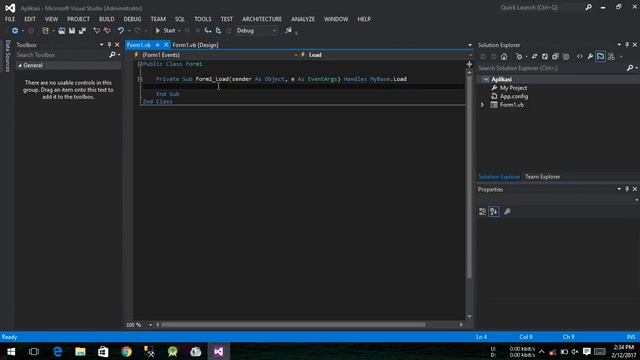Click the Navigate Backward toolbar icon
This screenshot has height=360, width=640.
click(x=15, y=31)
